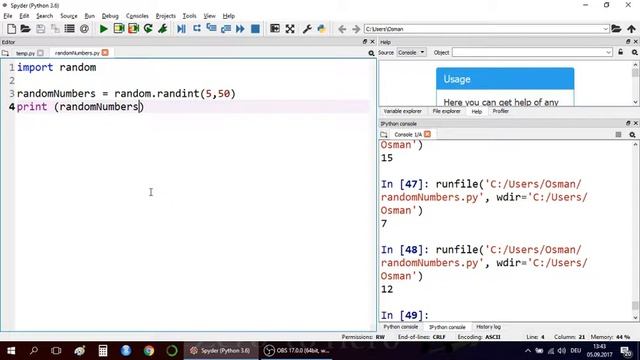Switch to File explorer tab

click(x=447, y=111)
